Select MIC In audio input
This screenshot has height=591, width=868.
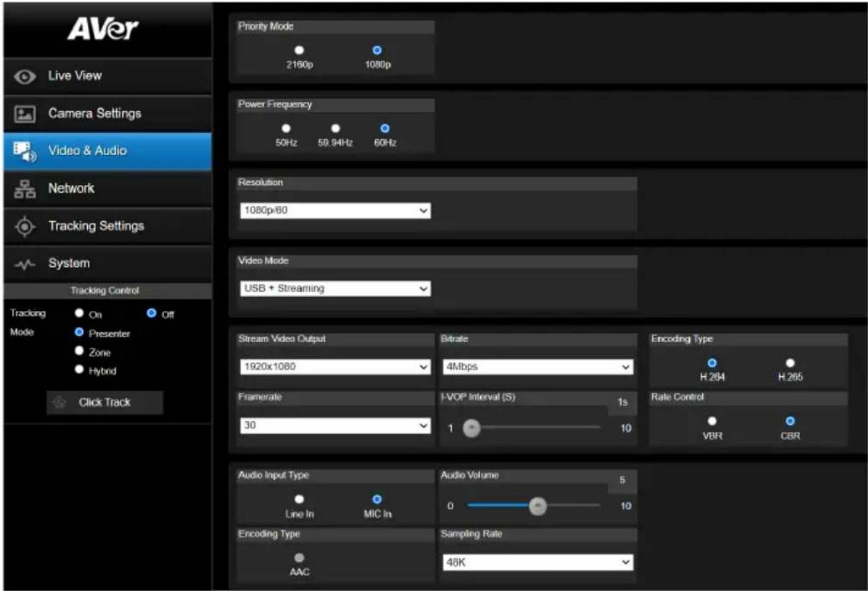(x=377, y=500)
